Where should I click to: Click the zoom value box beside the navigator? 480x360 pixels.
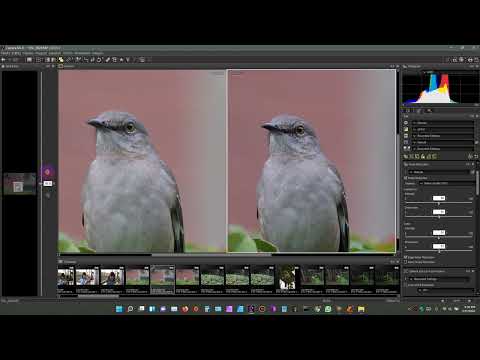pyautogui.click(x=48, y=183)
